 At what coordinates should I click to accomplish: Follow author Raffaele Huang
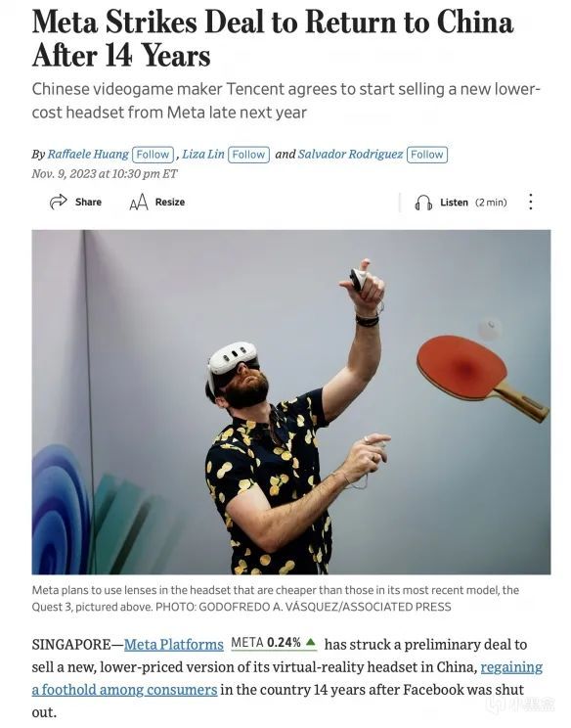154,155
